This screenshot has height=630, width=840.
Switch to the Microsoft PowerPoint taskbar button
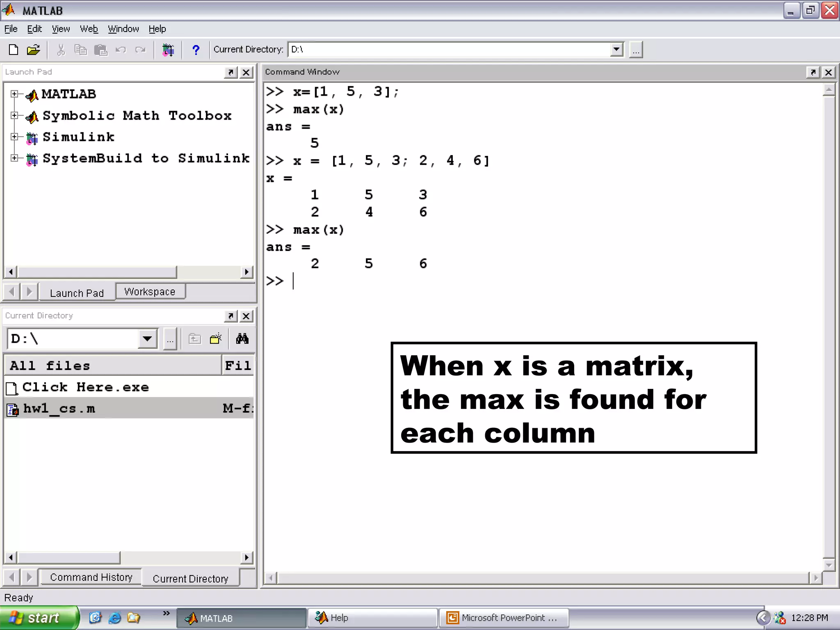click(504, 618)
